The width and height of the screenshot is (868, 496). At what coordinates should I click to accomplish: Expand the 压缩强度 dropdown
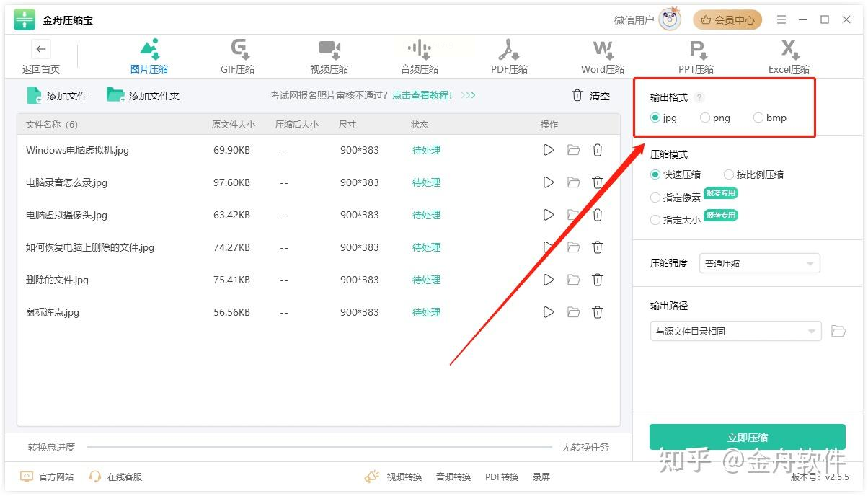tap(759, 264)
